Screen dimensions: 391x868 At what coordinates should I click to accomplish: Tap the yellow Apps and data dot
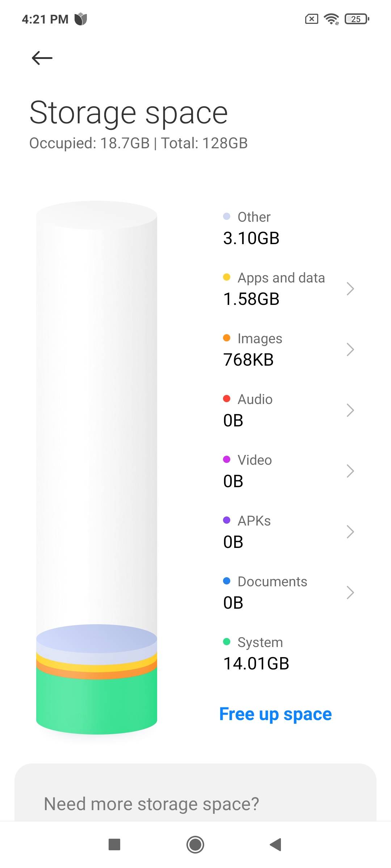(227, 277)
